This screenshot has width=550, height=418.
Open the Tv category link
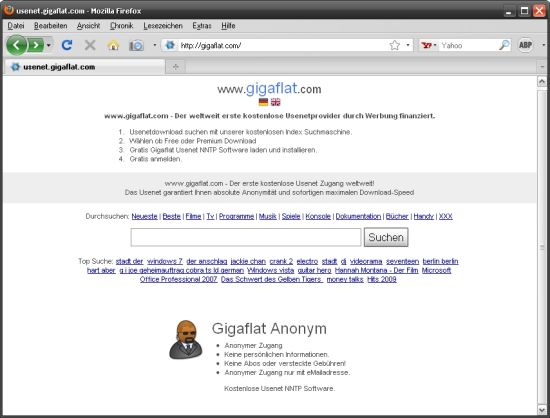point(210,216)
